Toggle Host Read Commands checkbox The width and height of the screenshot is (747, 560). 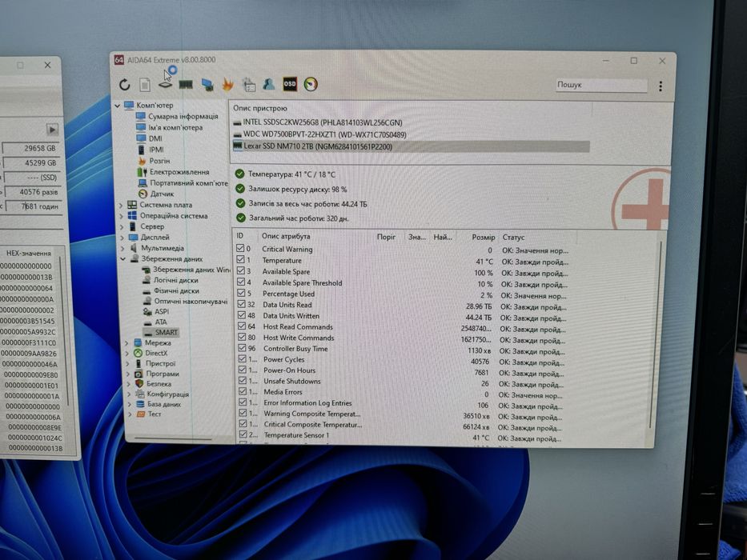242,326
